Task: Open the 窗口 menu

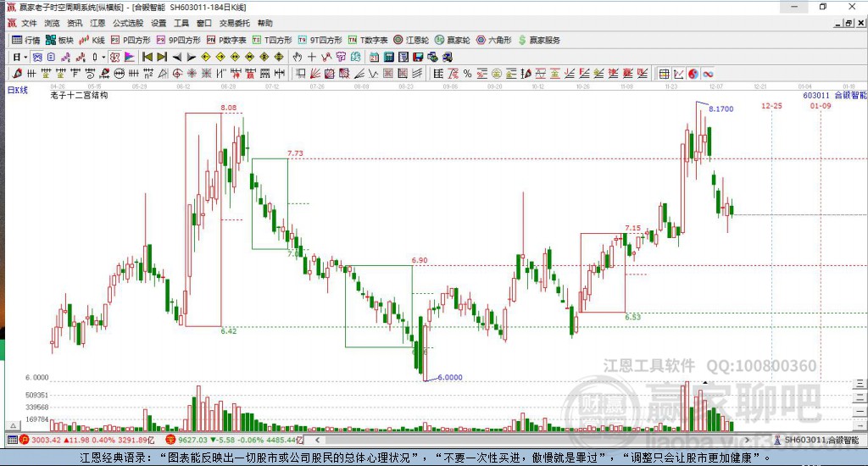Action: (x=204, y=23)
